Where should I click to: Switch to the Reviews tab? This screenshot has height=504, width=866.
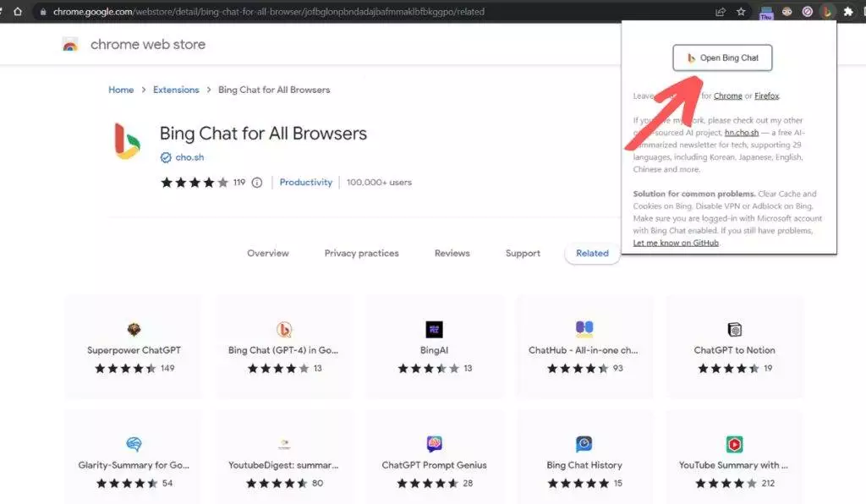pyautogui.click(x=452, y=253)
